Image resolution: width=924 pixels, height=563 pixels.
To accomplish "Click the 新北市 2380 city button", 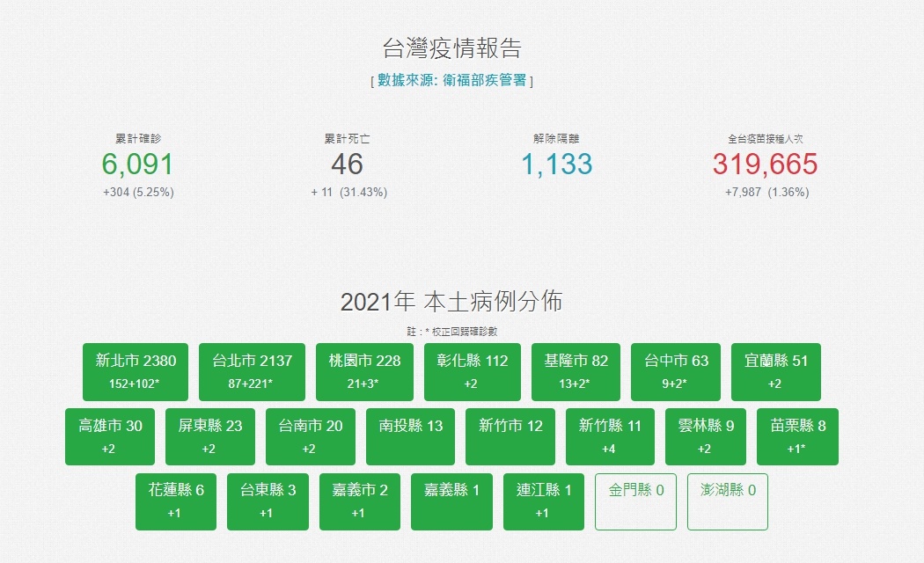I will [136, 371].
